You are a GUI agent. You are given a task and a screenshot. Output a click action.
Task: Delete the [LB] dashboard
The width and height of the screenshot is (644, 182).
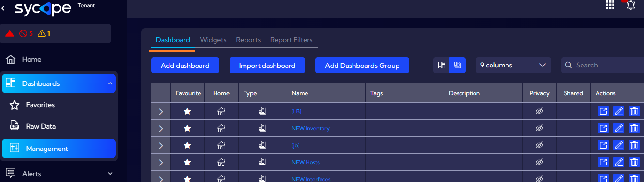pos(634,111)
